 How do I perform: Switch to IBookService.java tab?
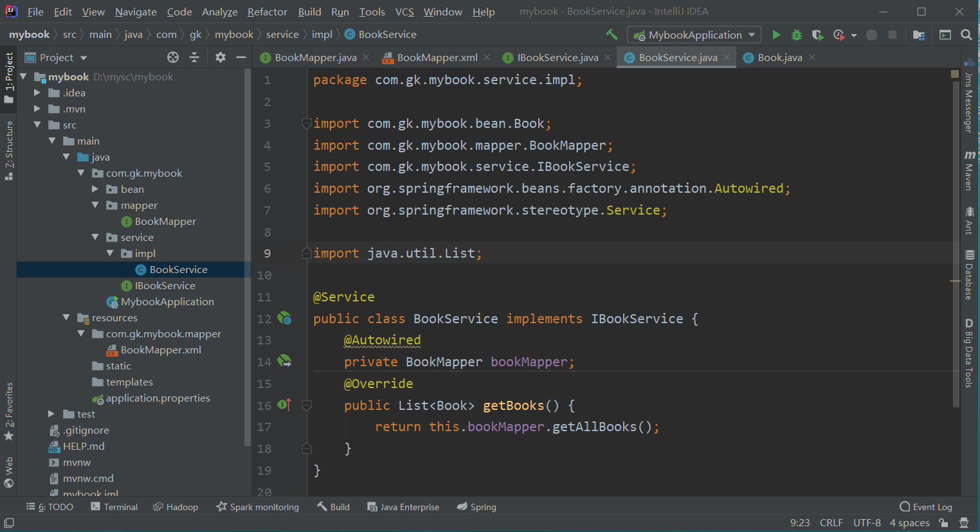[558, 57]
